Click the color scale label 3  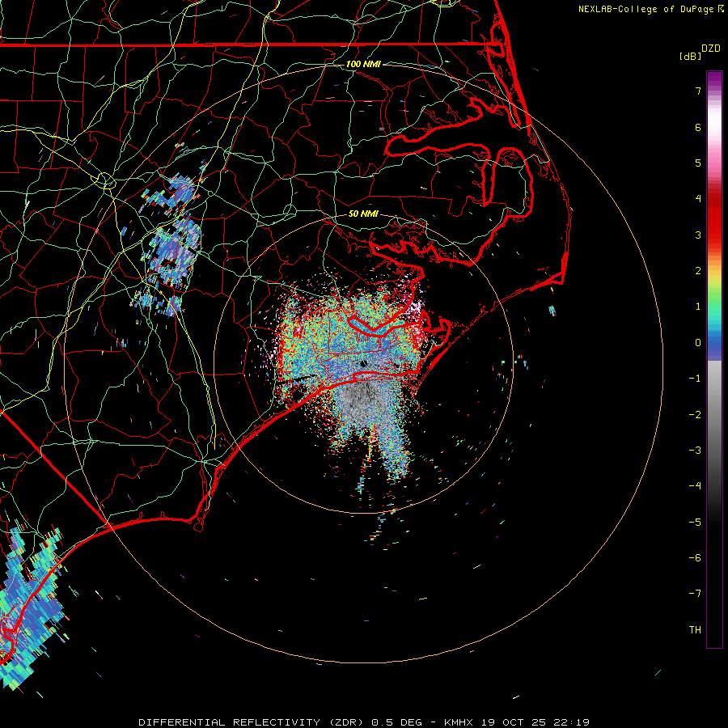coord(698,235)
